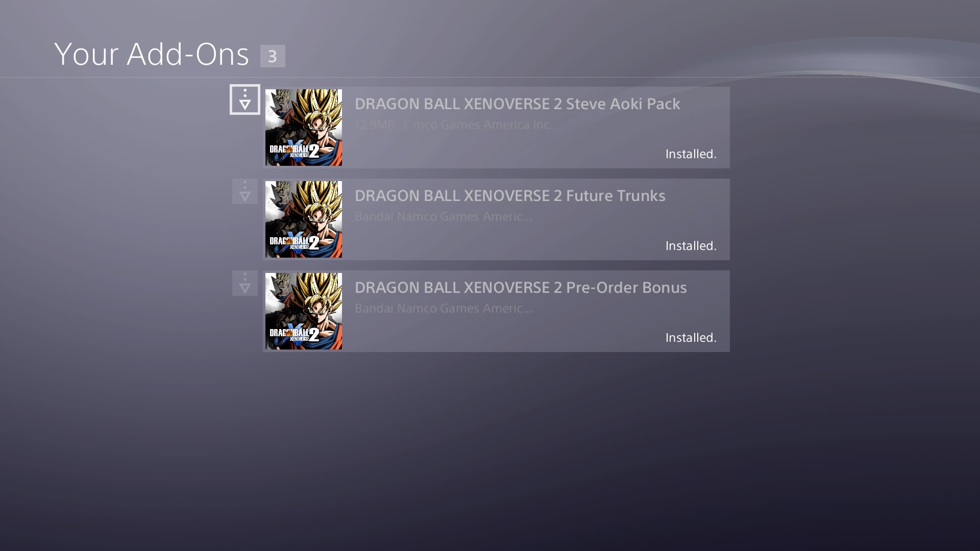Choose the download icon beside Pre-Order Bonus

pos(245,283)
